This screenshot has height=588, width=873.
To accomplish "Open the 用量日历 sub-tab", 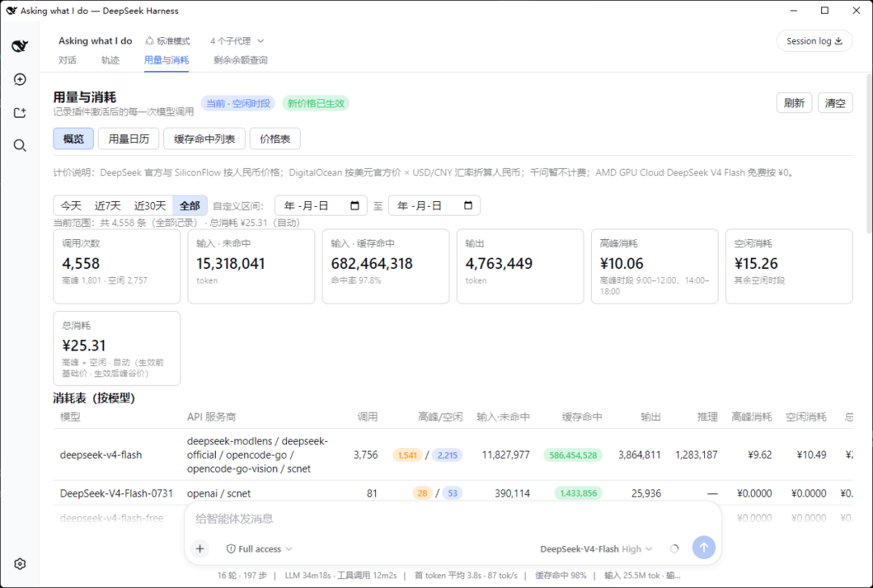I will (129, 139).
